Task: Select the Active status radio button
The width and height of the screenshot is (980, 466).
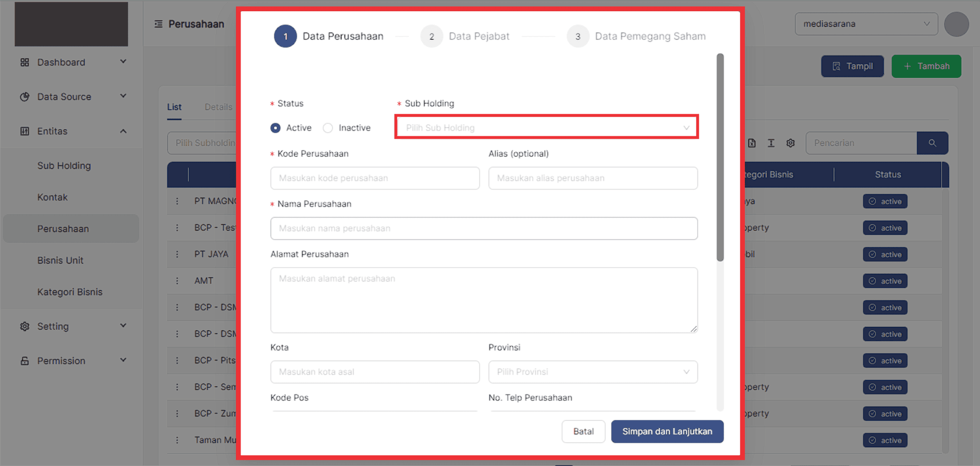Action: (x=275, y=128)
